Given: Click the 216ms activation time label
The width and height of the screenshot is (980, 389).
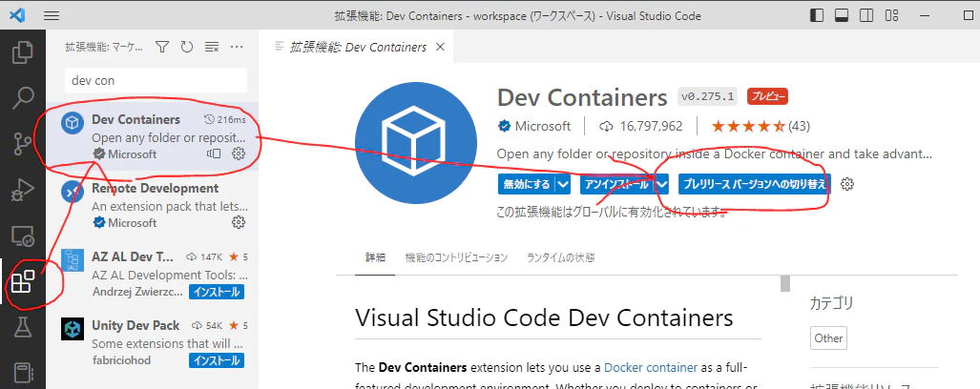Looking at the screenshot, I should 225,119.
